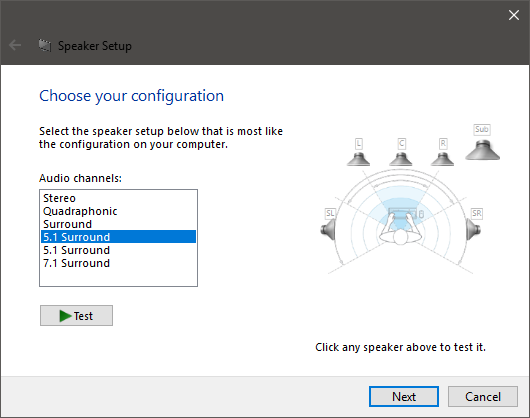Continue with the Next button
The image size is (530, 418).
[x=404, y=396]
